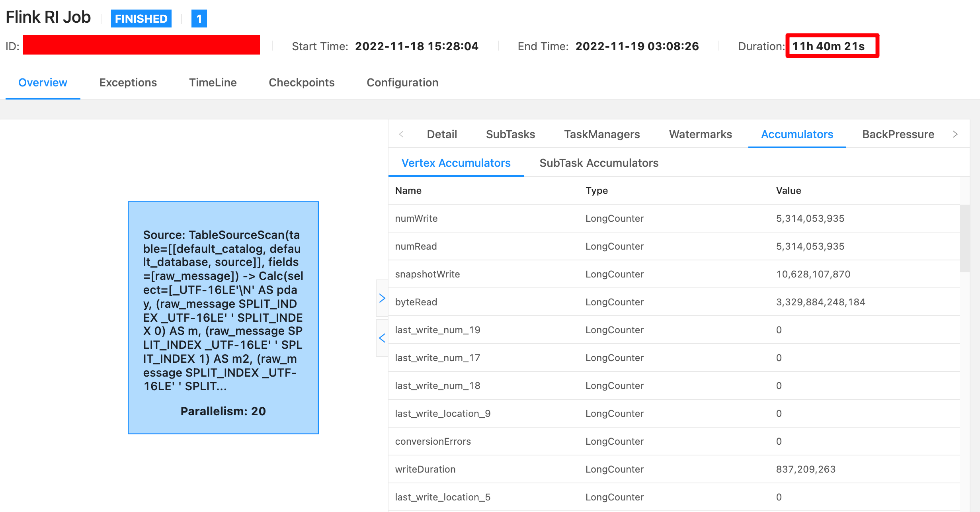
Task: Select the last_write_num_17 row
Action: pyautogui.click(x=674, y=358)
